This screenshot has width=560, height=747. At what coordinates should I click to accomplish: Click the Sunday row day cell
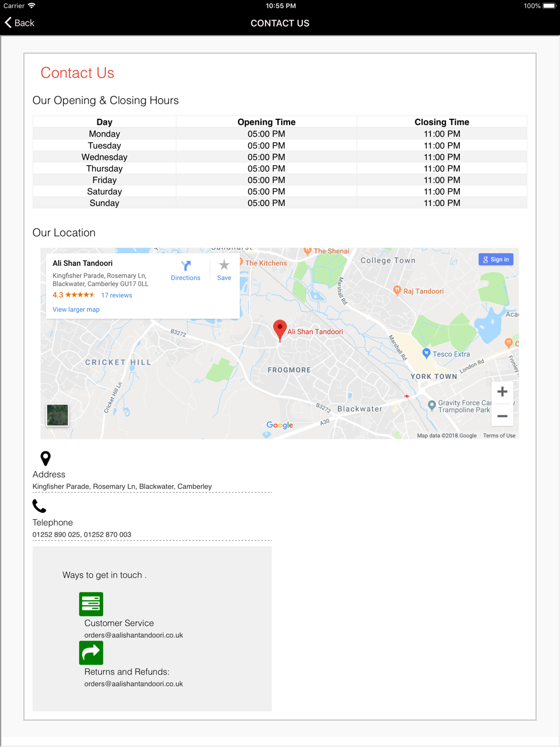coord(104,203)
